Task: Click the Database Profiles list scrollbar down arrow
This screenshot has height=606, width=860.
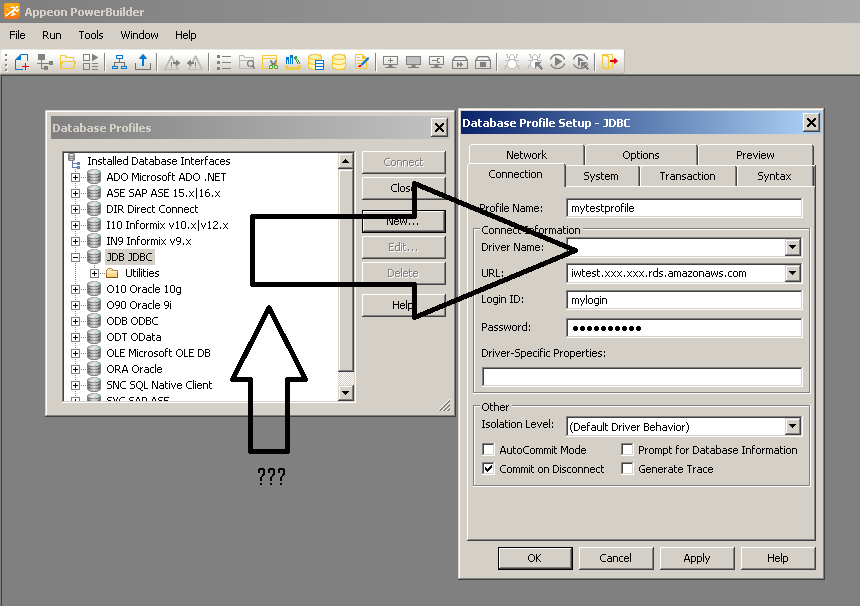Action: (x=345, y=393)
